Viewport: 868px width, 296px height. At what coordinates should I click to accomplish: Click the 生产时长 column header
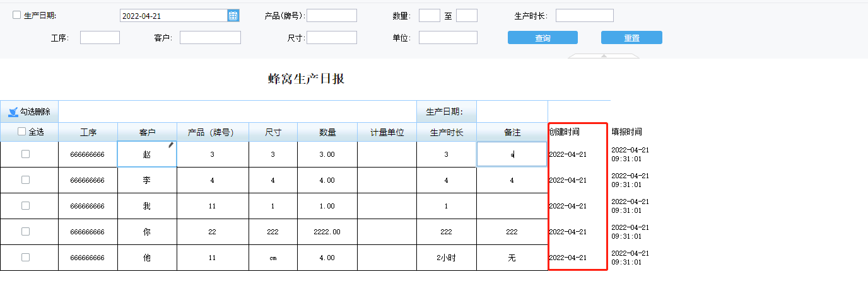447,132
